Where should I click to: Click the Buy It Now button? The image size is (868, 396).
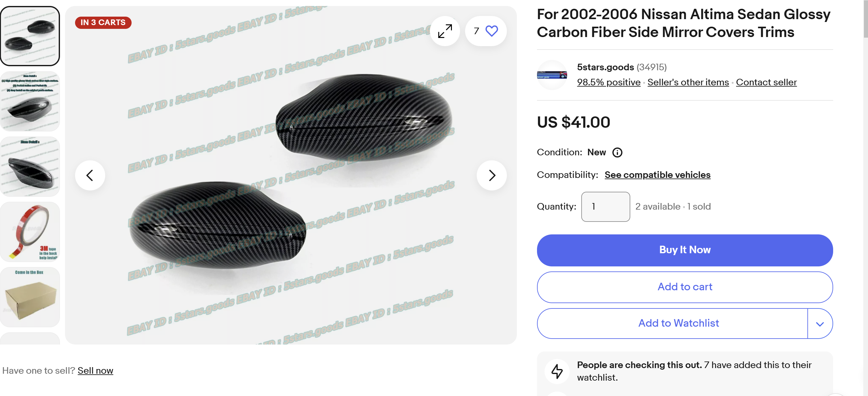coord(685,250)
